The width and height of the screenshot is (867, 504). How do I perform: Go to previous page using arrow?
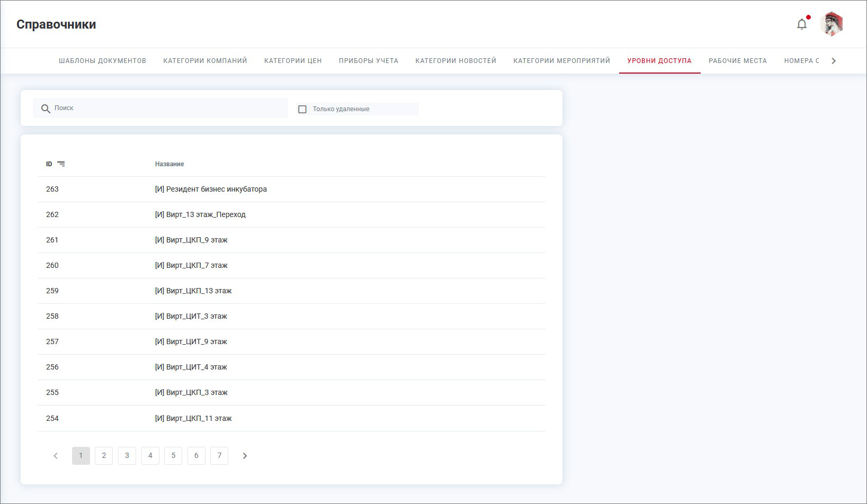[56, 456]
